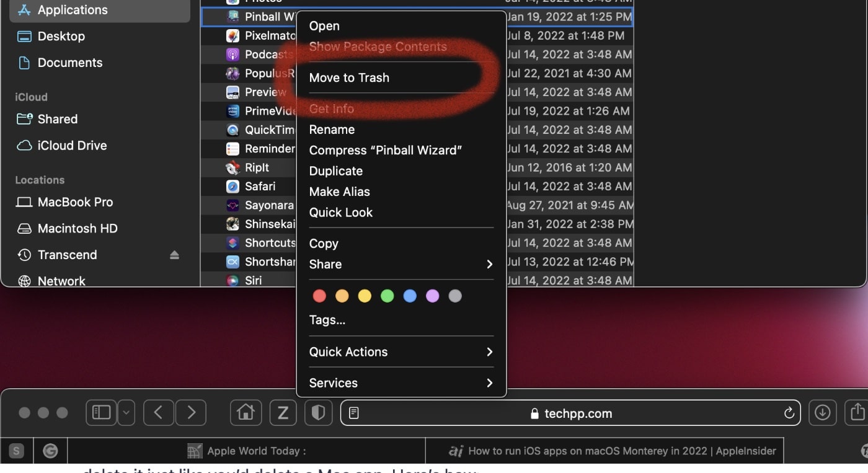Select Compress "Pinball Wizard"
Screen dimensions: 868x473
(385, 150)
